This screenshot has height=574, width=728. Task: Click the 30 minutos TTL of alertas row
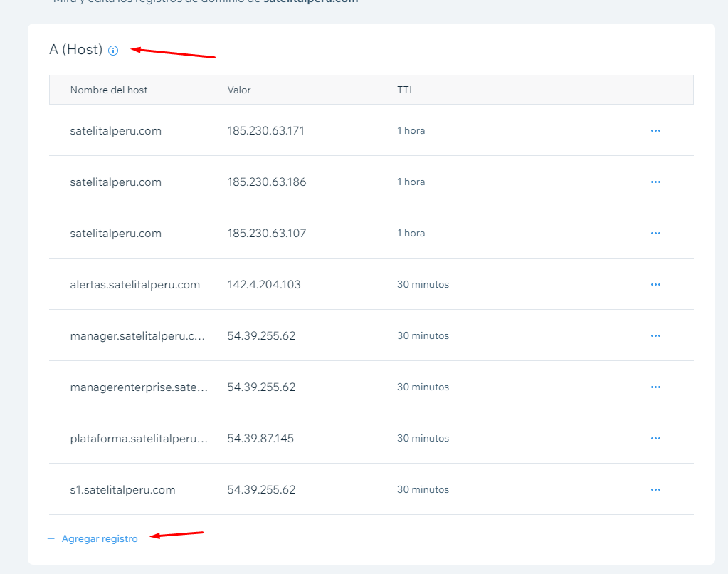423,285
